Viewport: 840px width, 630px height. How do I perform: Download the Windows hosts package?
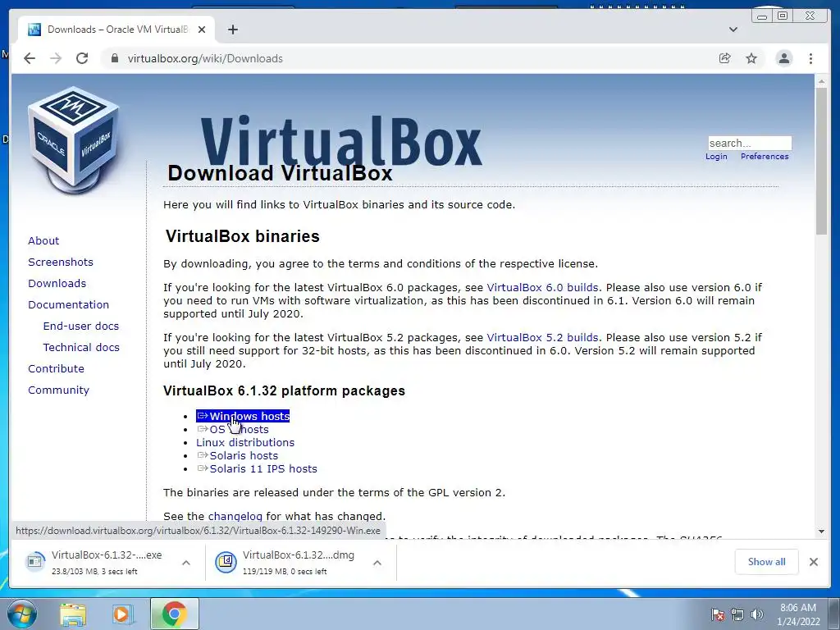(243, 416)
